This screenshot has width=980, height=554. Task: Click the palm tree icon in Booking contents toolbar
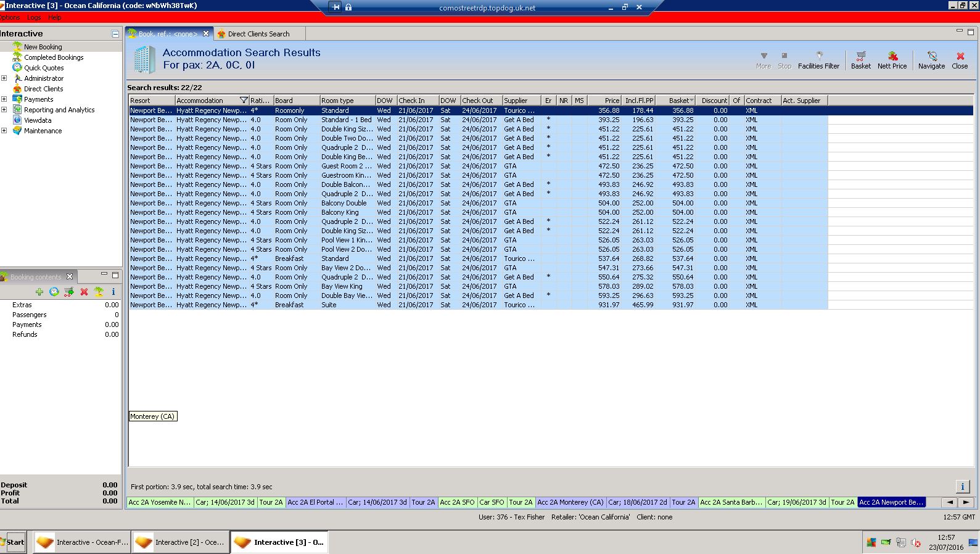(x=99, y=292)
